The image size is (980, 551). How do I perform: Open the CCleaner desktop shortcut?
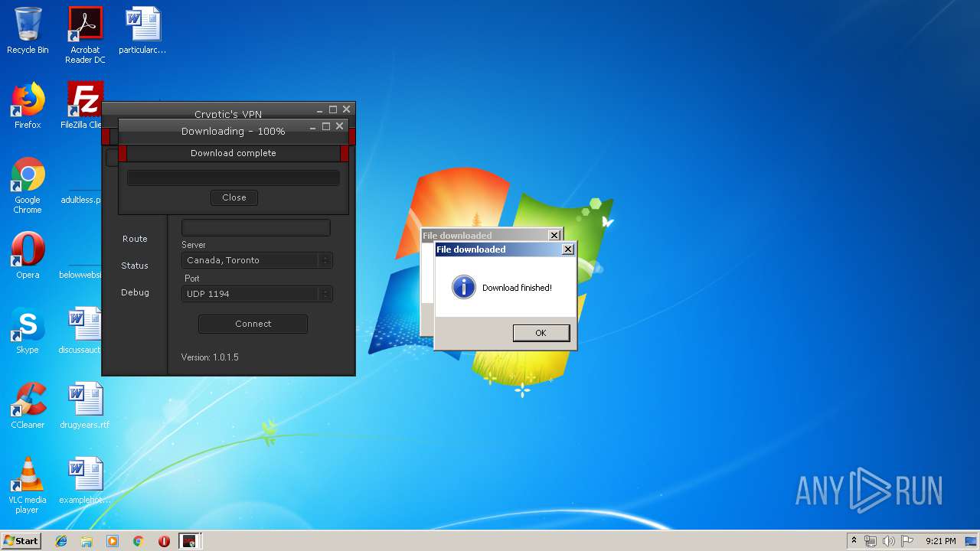click(28, 406)
